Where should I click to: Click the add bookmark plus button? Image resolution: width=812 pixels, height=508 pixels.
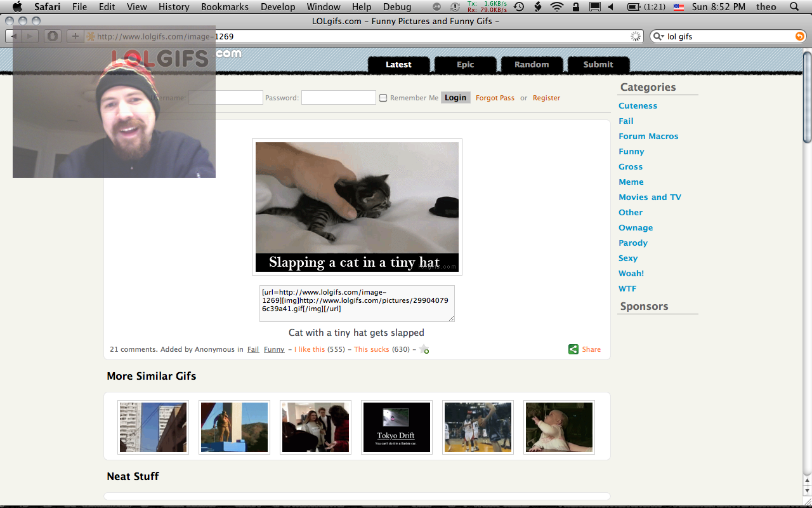coord(75,36)
